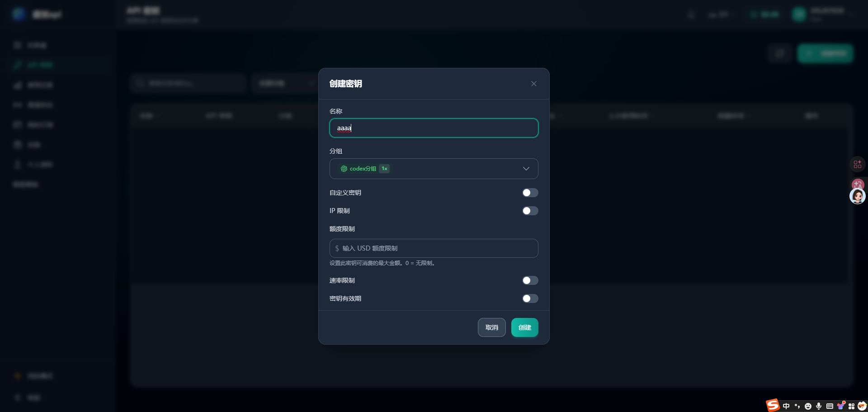Click the 取消 button
Screen dimensions: 868x412
[x=492, y=327]
